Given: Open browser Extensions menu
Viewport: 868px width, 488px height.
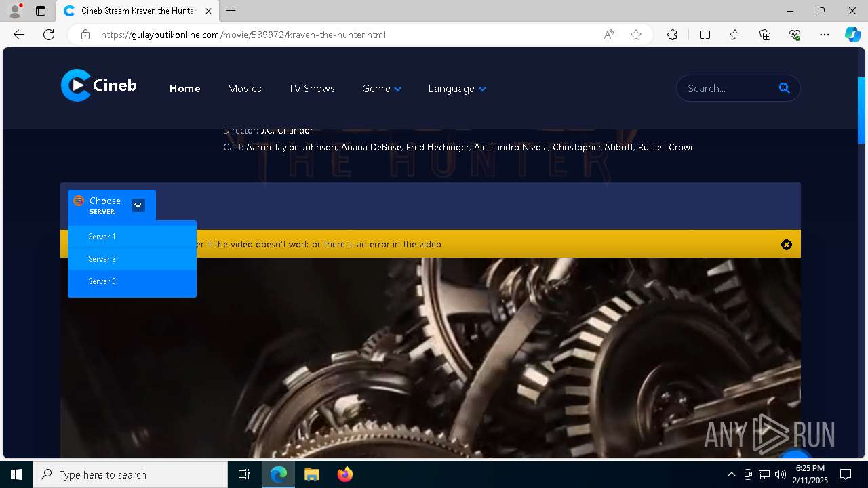Looking at the screenshot, I should 672,35.
